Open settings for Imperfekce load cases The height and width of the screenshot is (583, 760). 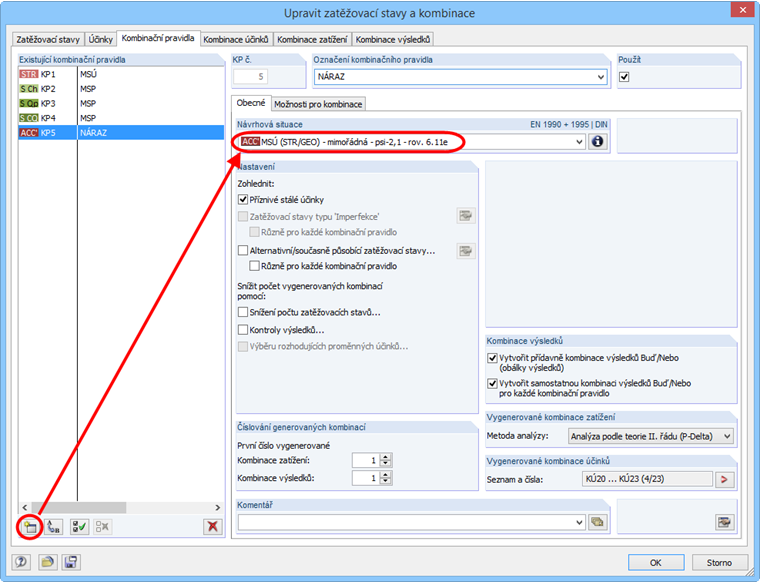point(466,216)
